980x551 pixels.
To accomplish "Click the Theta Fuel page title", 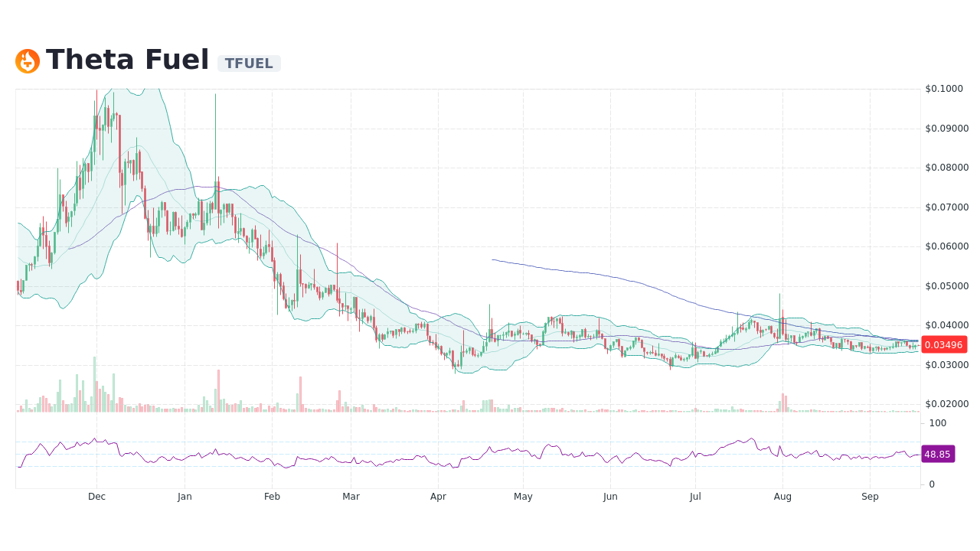I will (128, 59).
